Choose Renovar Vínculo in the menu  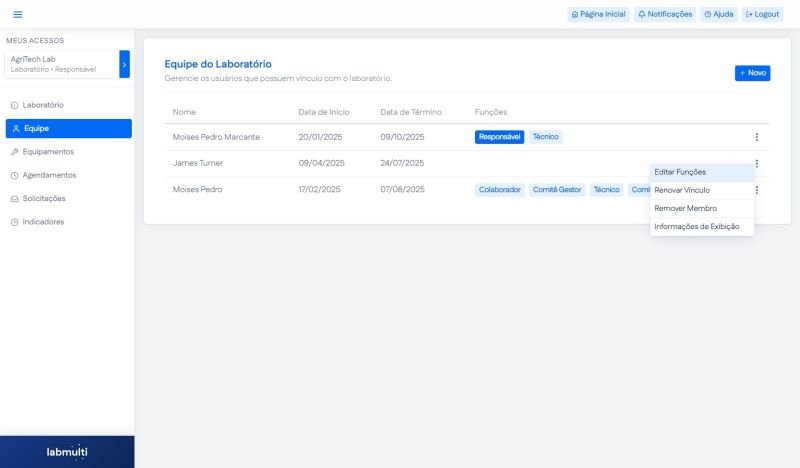point(682,190)
